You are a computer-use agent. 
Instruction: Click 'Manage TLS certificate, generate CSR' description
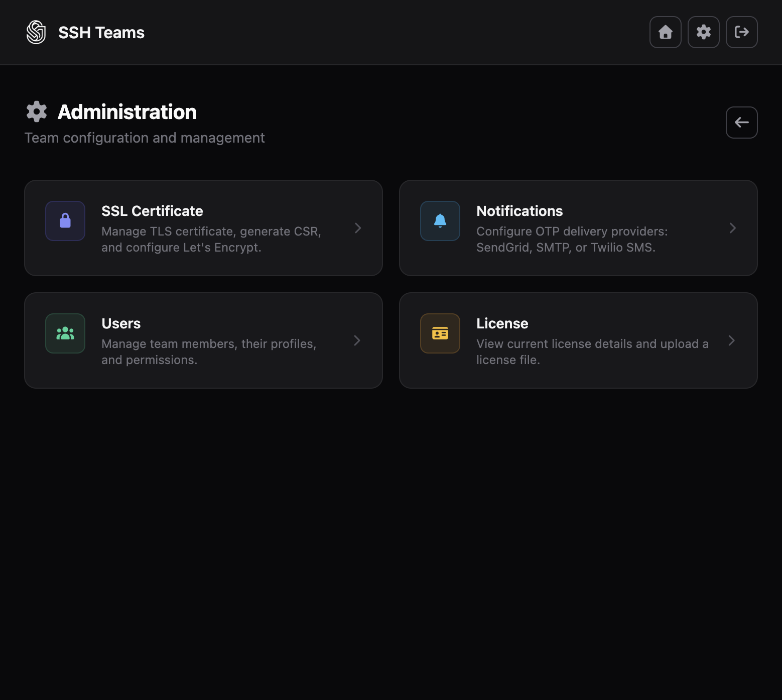pyautogui.click(x=211, y=240)
